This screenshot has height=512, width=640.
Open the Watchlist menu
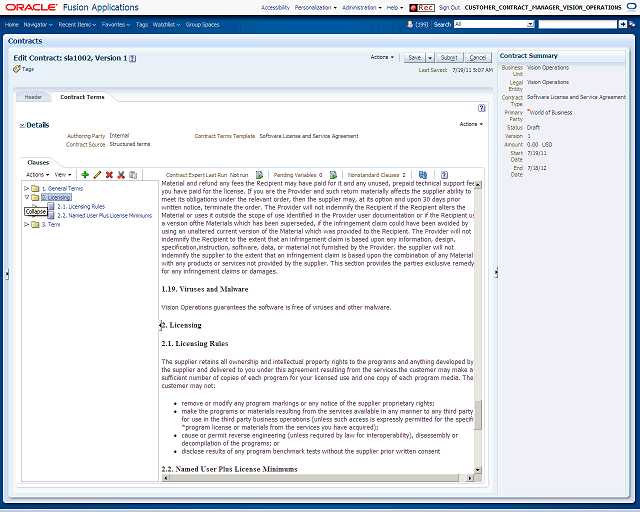pyautogui.click(x=166, y=25)
